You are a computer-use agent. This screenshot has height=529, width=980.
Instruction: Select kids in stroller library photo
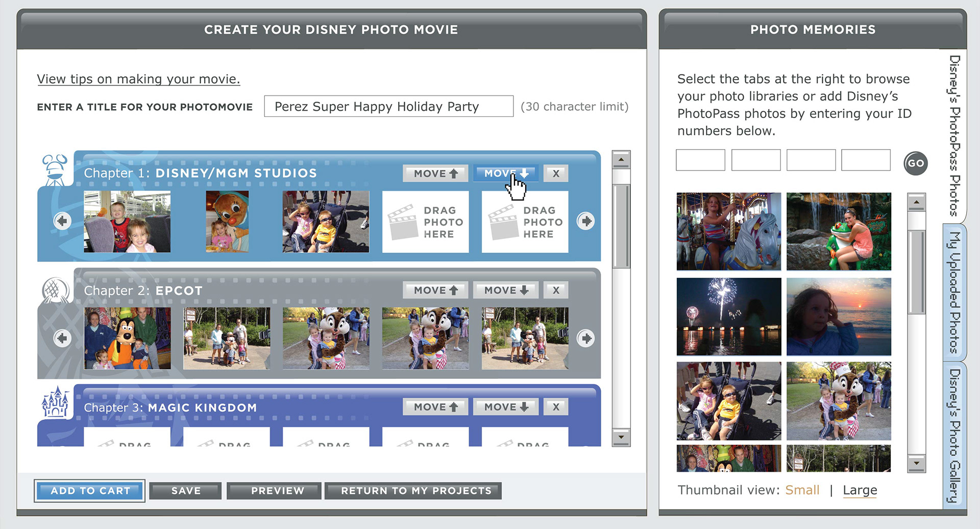tap(729, 401)
